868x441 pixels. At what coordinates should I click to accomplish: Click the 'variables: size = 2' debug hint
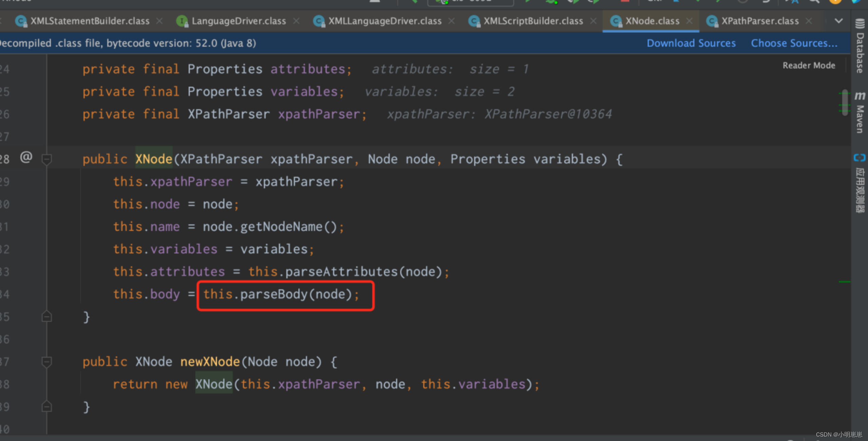(x=439, y=91)
